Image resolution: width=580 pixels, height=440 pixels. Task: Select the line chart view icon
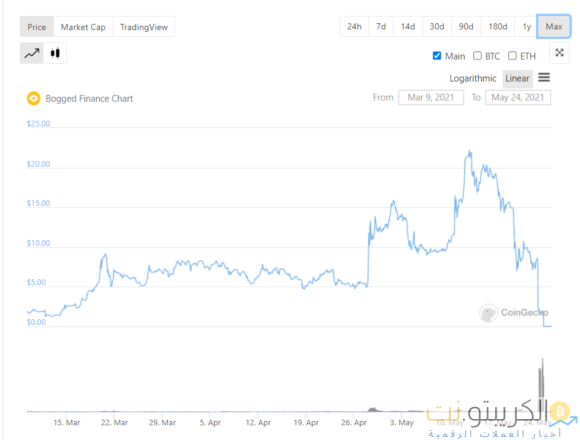(x=32, y=53)
